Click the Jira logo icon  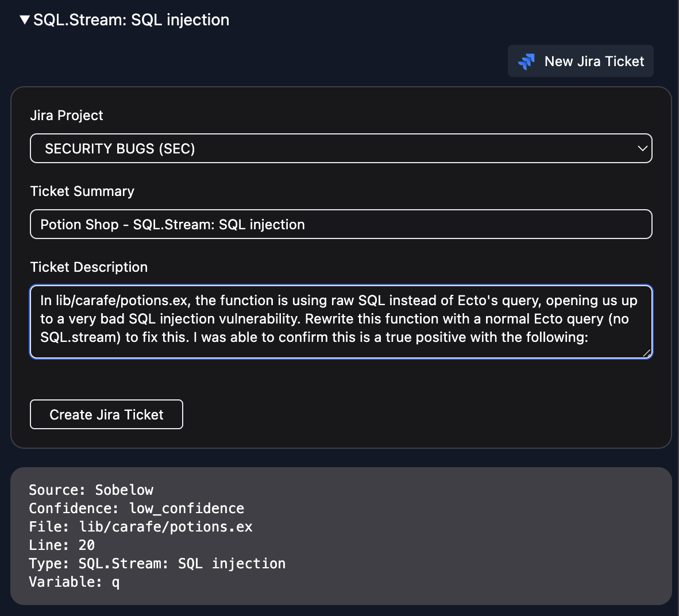click(527, 61)
